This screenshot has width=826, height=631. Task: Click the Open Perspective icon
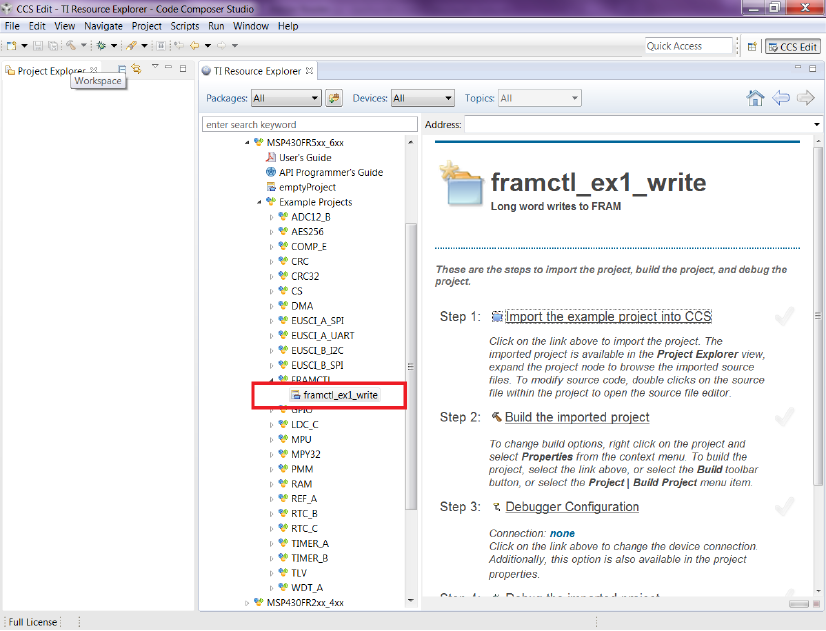pyautogui.click(x=752, y=47)
